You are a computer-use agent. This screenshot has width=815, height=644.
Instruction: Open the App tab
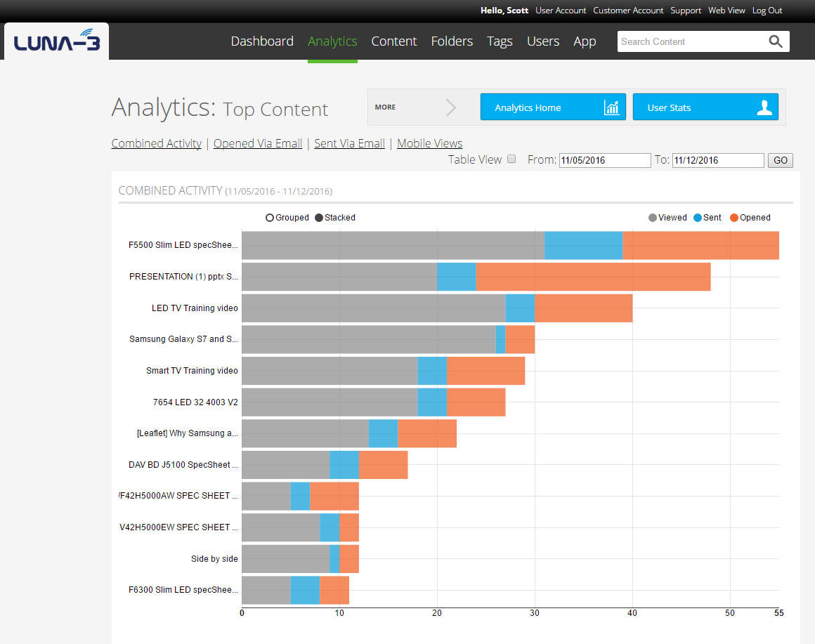(x=585, y=41)
